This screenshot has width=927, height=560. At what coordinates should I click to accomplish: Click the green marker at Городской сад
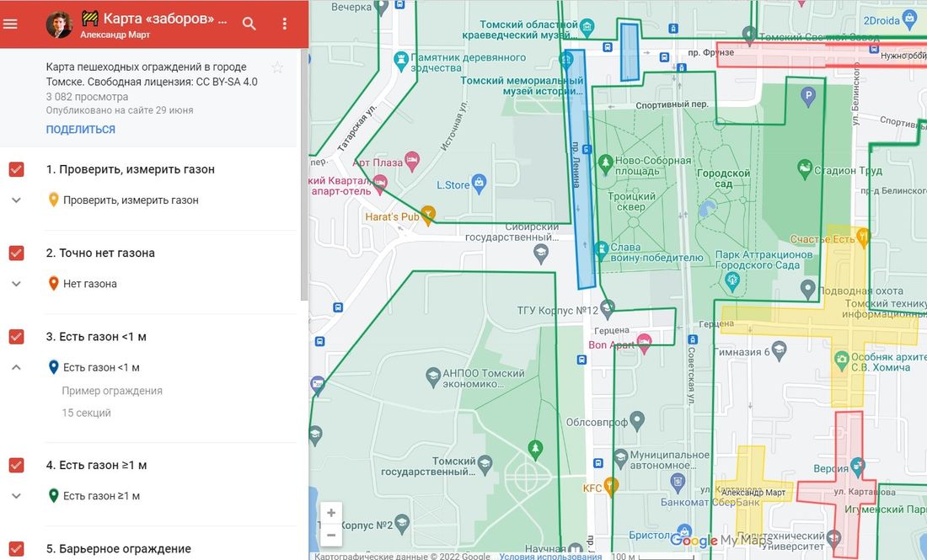(806, 167)
